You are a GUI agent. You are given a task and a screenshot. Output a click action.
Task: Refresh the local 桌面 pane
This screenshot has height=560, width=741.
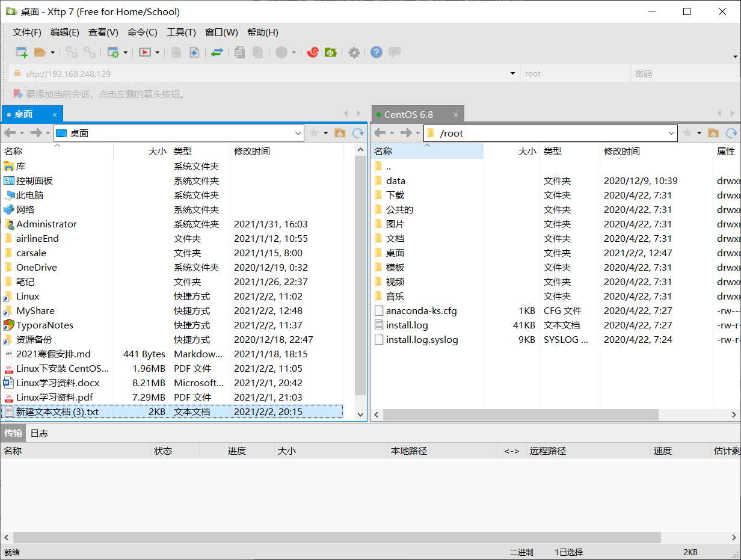pyautogui.click(x=358, y=133)
